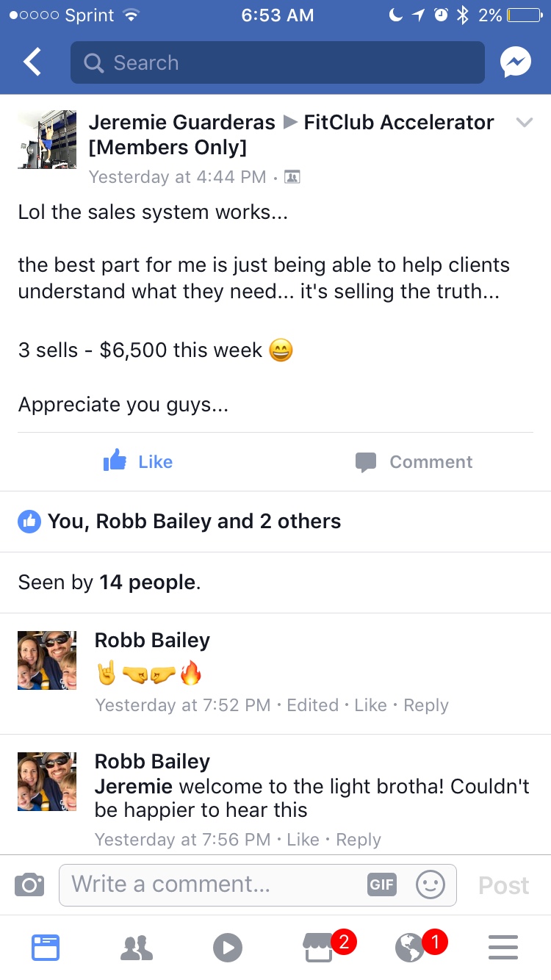The height and width of the screenshot is (980, 551).
Task: Open Messenger from the top bar icon
Action: [x=516, y=63]
